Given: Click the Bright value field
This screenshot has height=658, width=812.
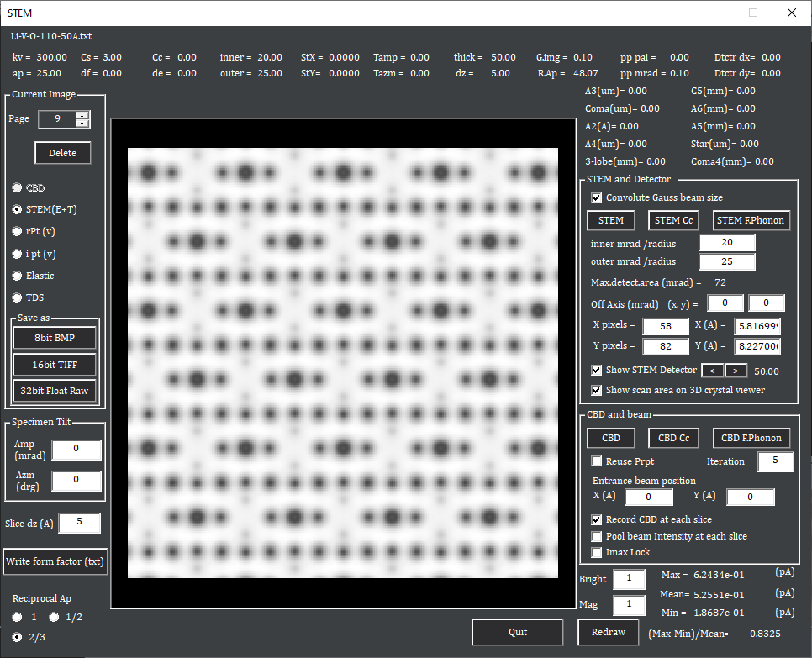Looking at the screenshot, I should [630, 579].
